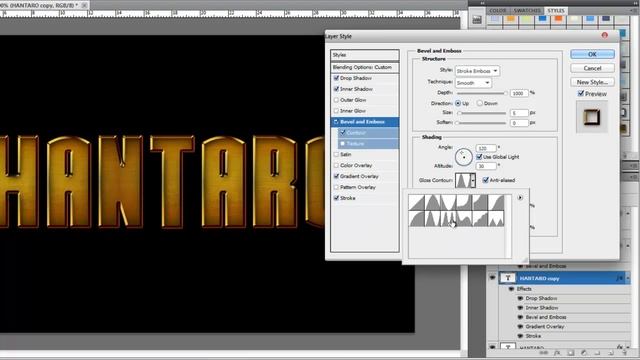Toggle Use Global Light checkbox
The height and width of the screenshot is (360, 640).
coord(479,157)
